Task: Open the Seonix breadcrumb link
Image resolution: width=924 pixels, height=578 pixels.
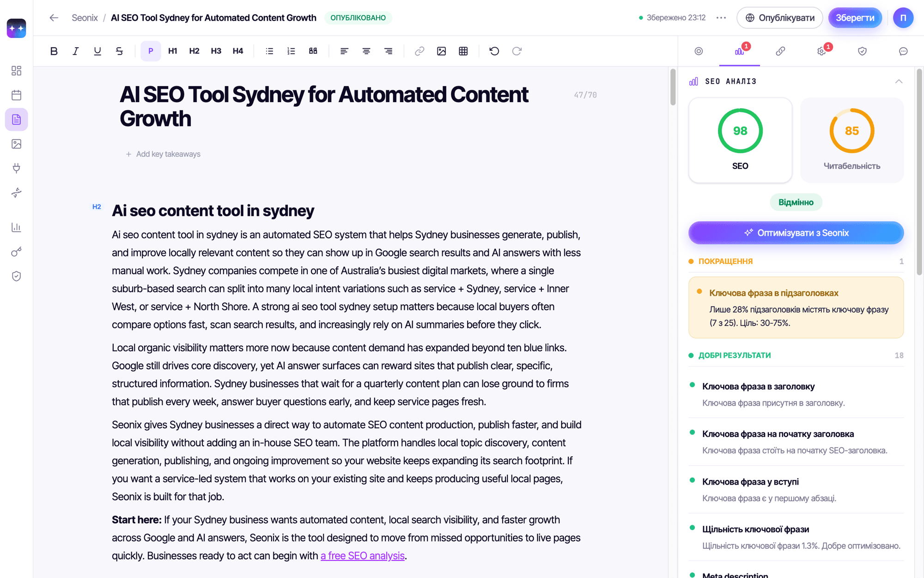Action: coord(85,18)
